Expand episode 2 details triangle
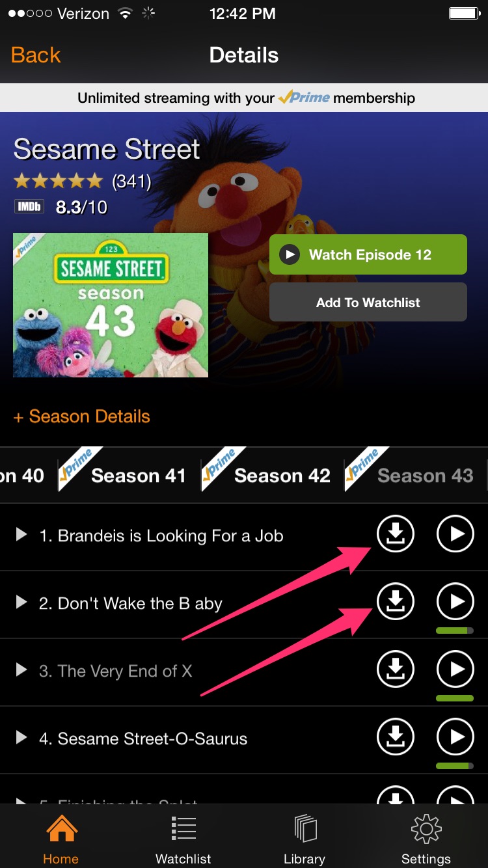Screen dimensions: 488x868 21,602
